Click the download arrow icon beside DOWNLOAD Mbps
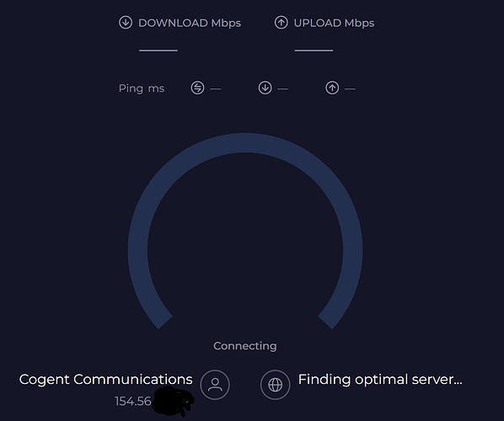 [x=126, y=23]
